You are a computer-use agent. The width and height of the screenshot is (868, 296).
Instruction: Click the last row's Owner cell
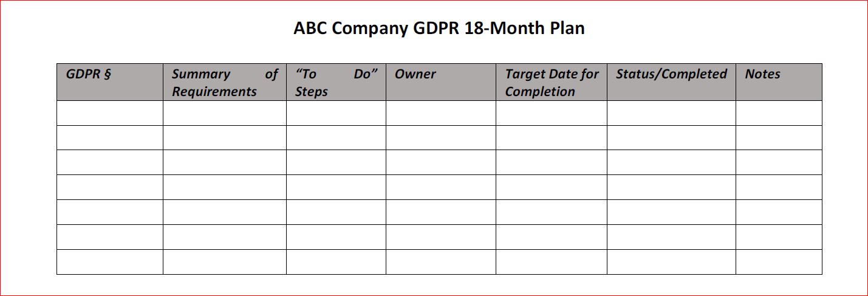tap(440, 262)
